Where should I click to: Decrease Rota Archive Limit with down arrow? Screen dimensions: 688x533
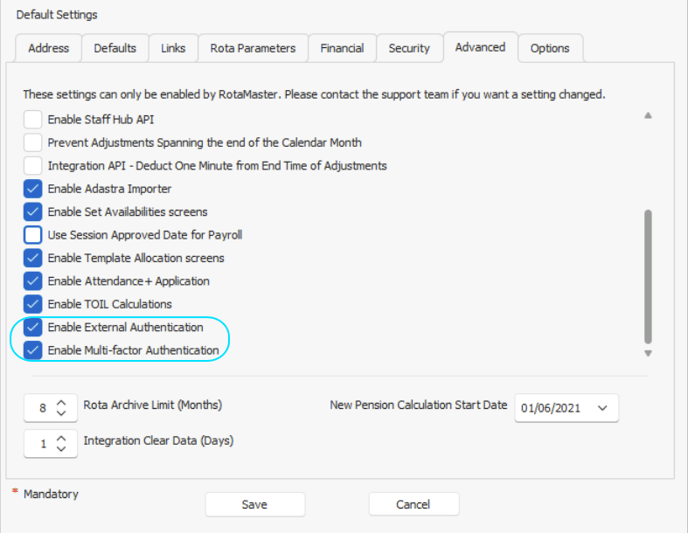pyautogui.click(x=61, y=413)
